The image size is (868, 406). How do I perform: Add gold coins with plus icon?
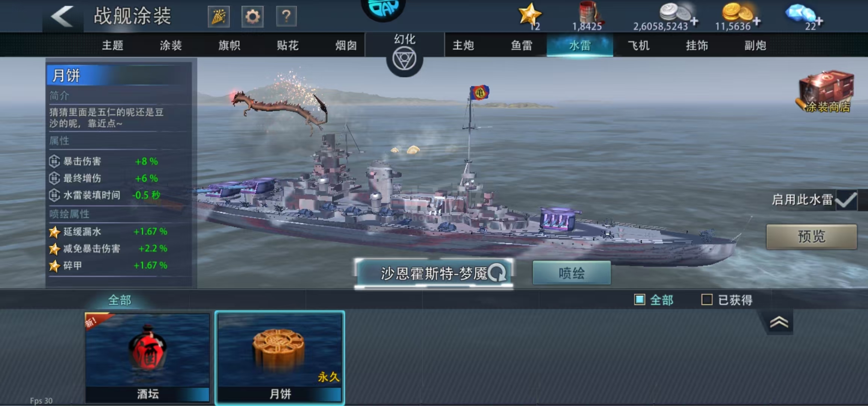click(757, 21)
